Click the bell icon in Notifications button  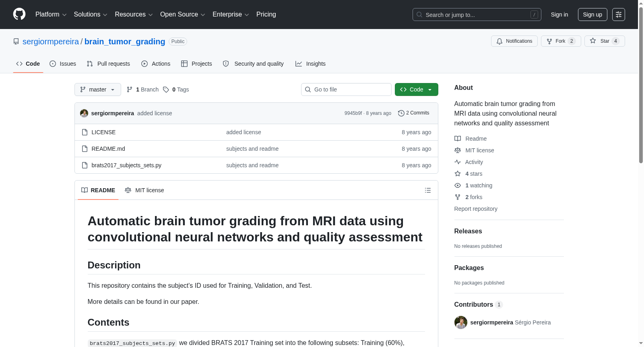(500, 41)
